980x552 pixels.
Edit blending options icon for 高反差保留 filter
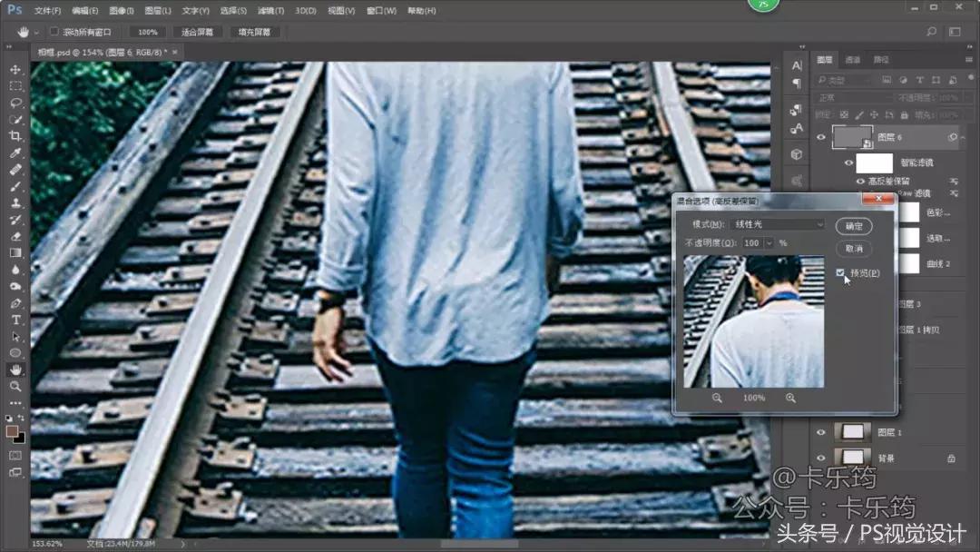pos(954,181)
